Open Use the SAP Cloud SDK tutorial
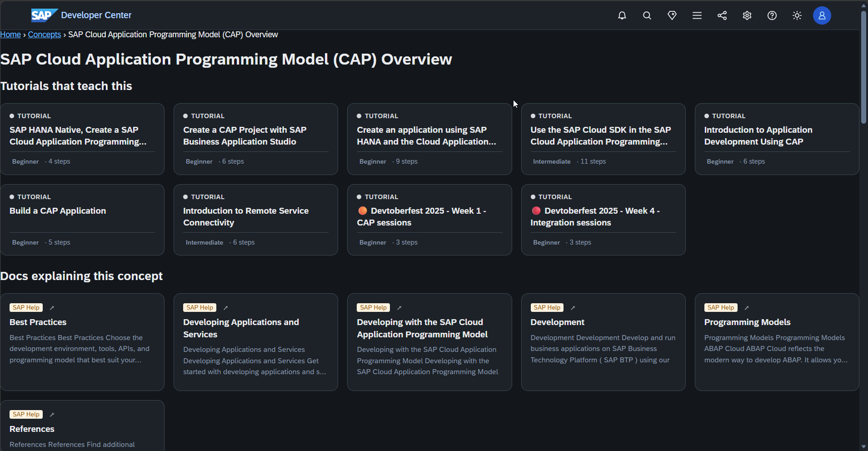The width and height of the screenshot is (868, 451). 601,136
